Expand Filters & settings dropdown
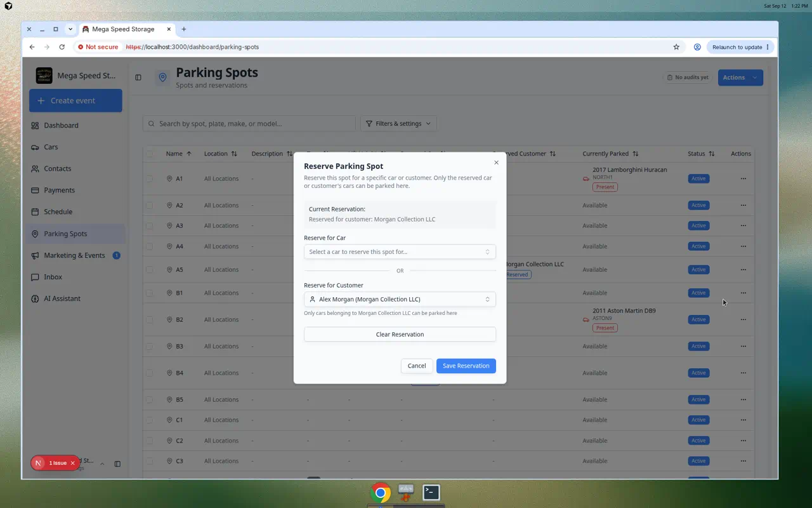The height and width of the screenshot is (508, 812). (x=398, y=124)
